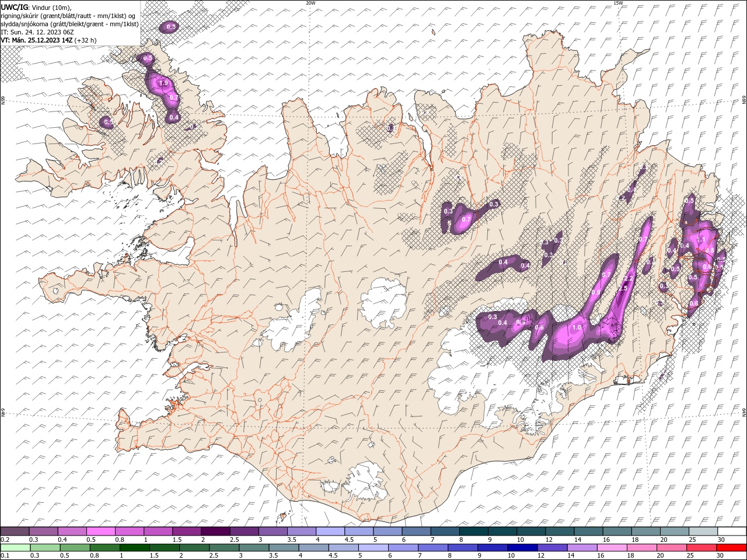
Task: Click the '(+32 h)' forecast offset text
Action: 85,40
